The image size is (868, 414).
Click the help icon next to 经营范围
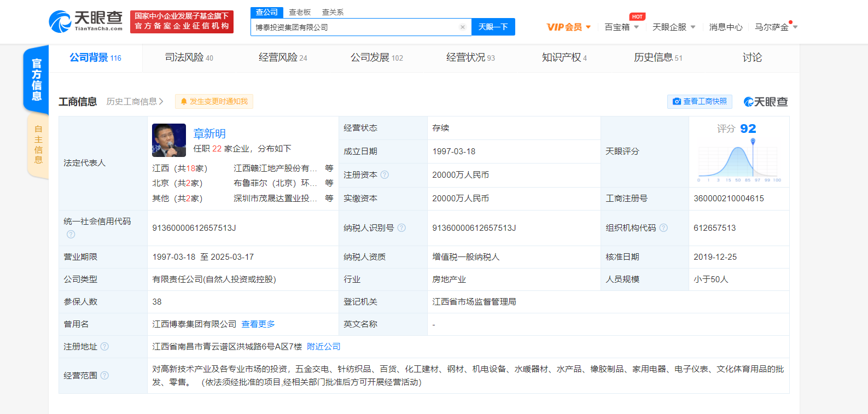pyautogui.click(x=104, y=376)
